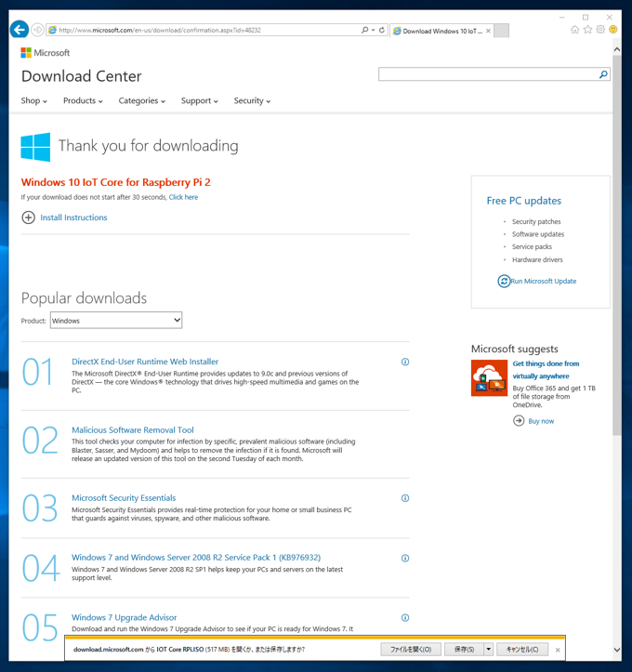Screen dimensions: 632x672
Task: Click the 'Click here' download link
Action: click(183, 197)
